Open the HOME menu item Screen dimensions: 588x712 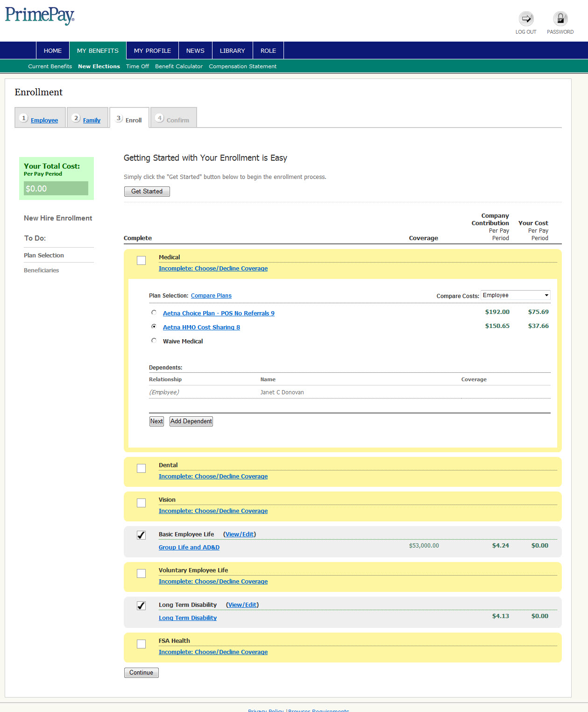[x=53, y=50]
